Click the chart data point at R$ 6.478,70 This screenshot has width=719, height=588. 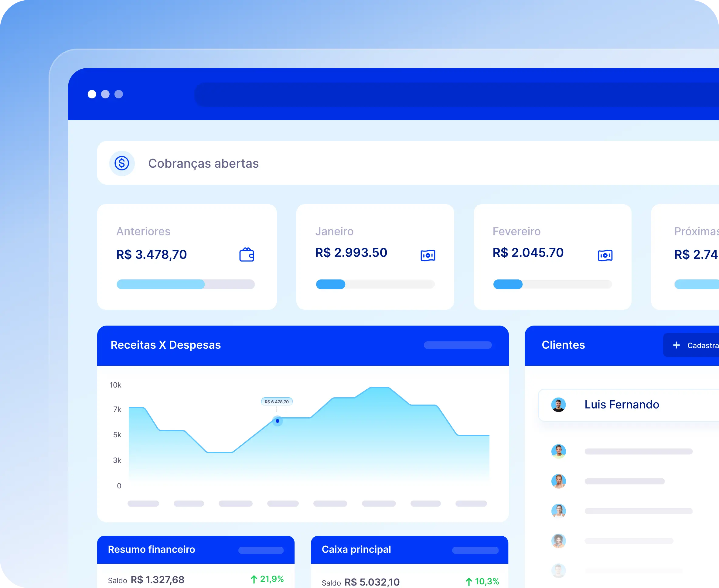pyautogui.click(x=278, y=421)
